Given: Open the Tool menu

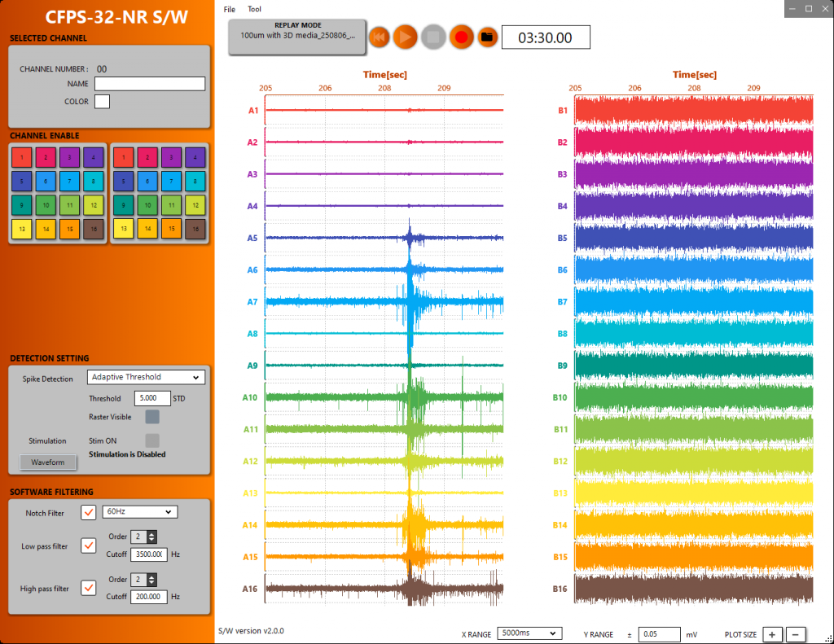Looking at the screenshot, I should pyautogui.click(x=254, y=9).
